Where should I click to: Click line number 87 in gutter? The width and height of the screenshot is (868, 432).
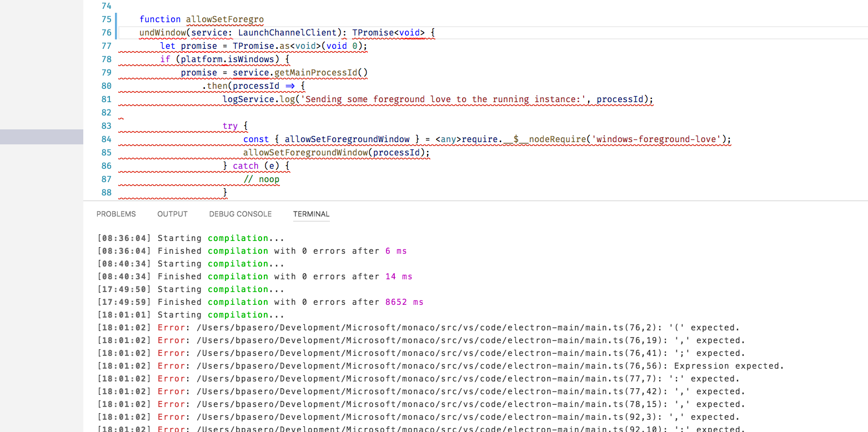(x=107, y=179)
